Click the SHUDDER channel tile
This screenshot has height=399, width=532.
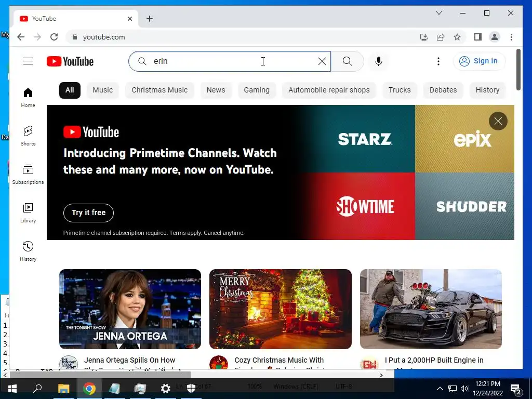coord(464,206)
